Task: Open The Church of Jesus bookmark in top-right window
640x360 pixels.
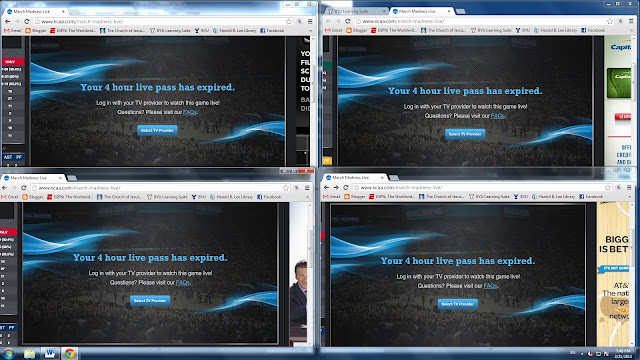Action: (x=444, y=30)
